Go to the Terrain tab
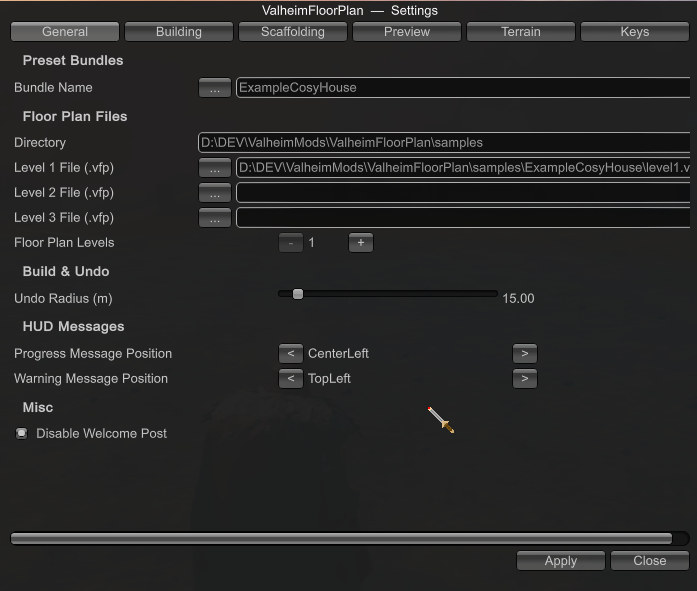 (521, 32)
